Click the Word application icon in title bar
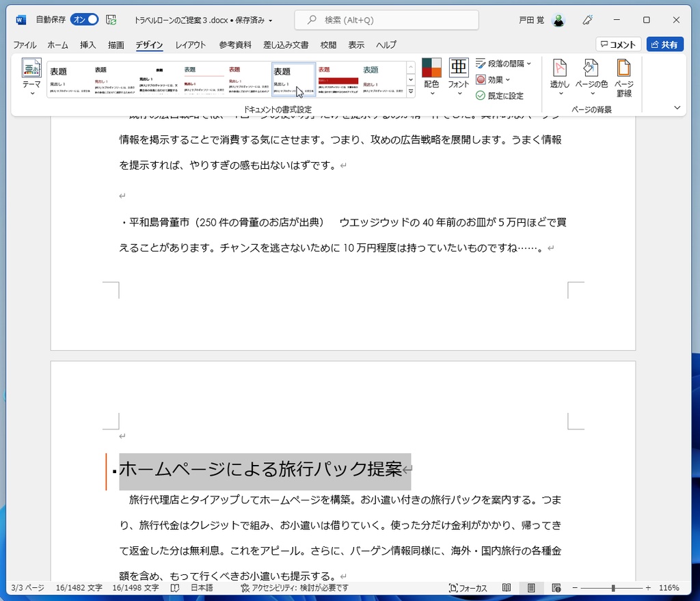Screen dimensions: 700x601 [x=21, y=20]
